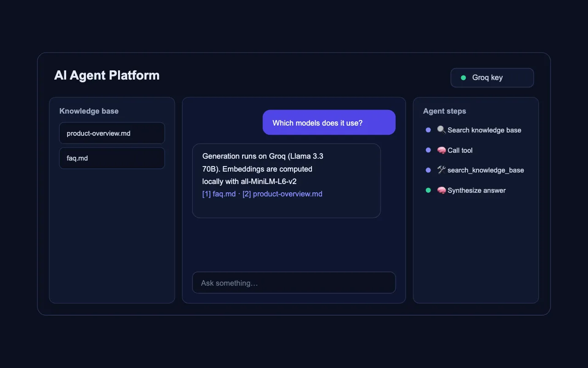The image size is (588, 368).
Task: Click the green dot next to Synthesize answer
Action: (428, 190)
